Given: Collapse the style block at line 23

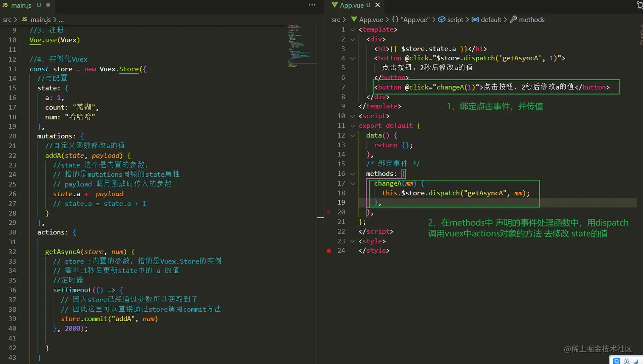Looking at the screenshot, I should tap(353, 241).
